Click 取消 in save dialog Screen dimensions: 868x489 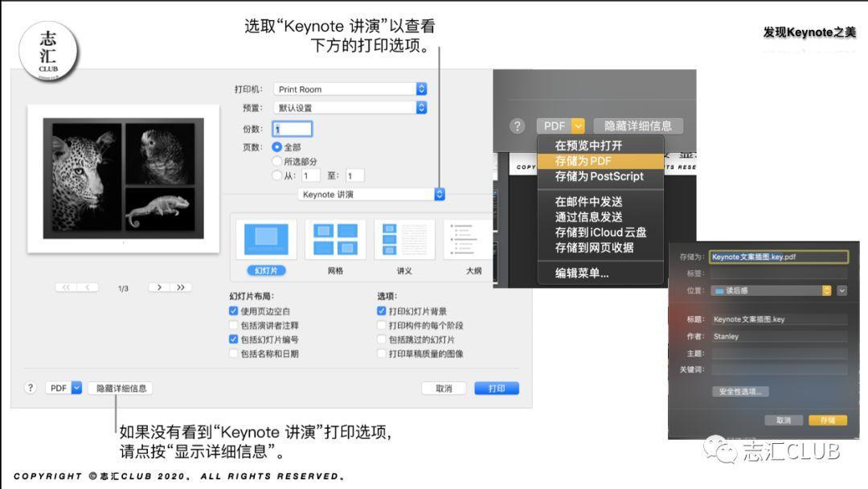click(784, 421)
